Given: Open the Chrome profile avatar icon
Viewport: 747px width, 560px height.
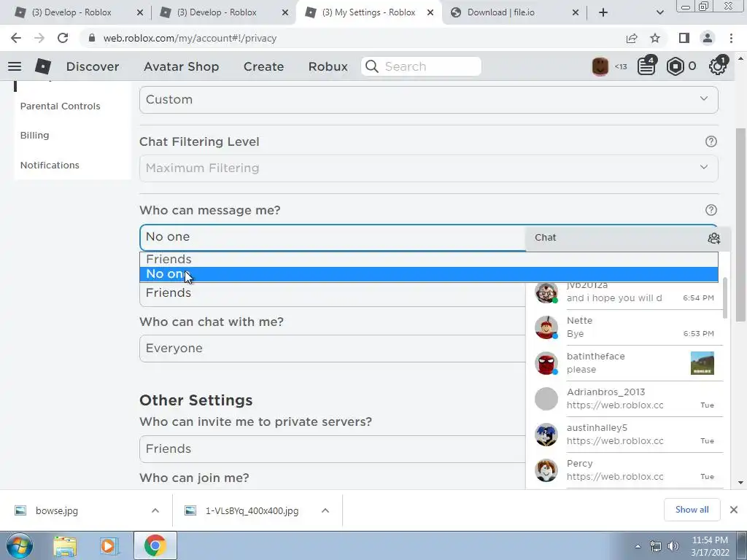Looking at the screenshot, I should coord(708,38).
